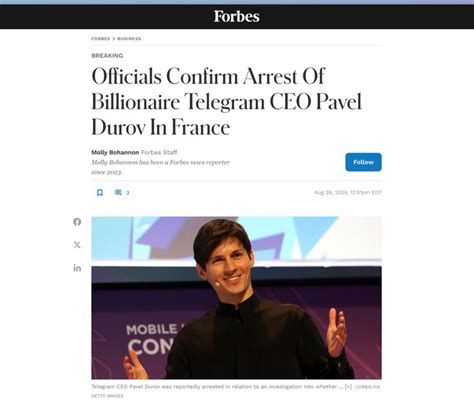Follow author with blue Follow button
This screenshot has height=410, width=474.
[x=363, y=162]
